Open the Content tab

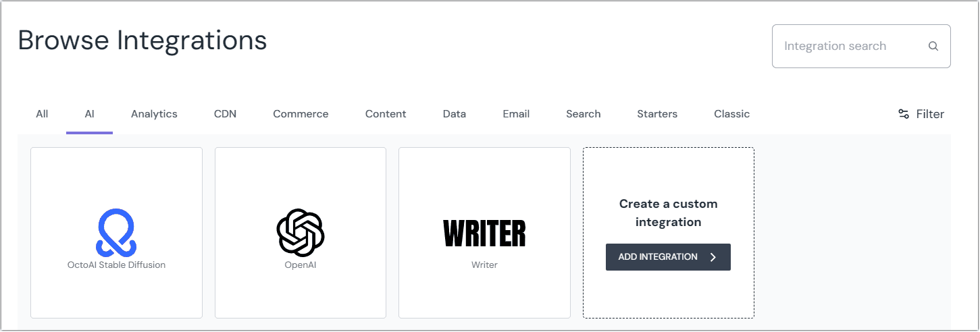(386, 114)
